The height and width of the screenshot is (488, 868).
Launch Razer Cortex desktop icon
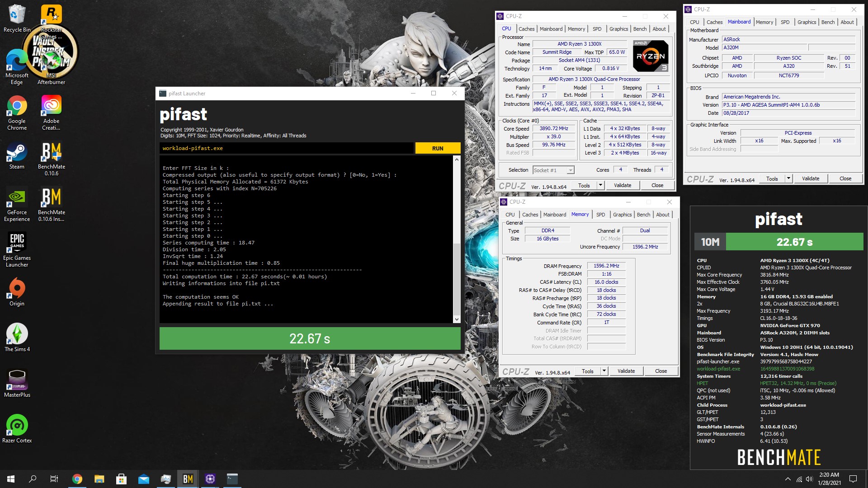17,429
